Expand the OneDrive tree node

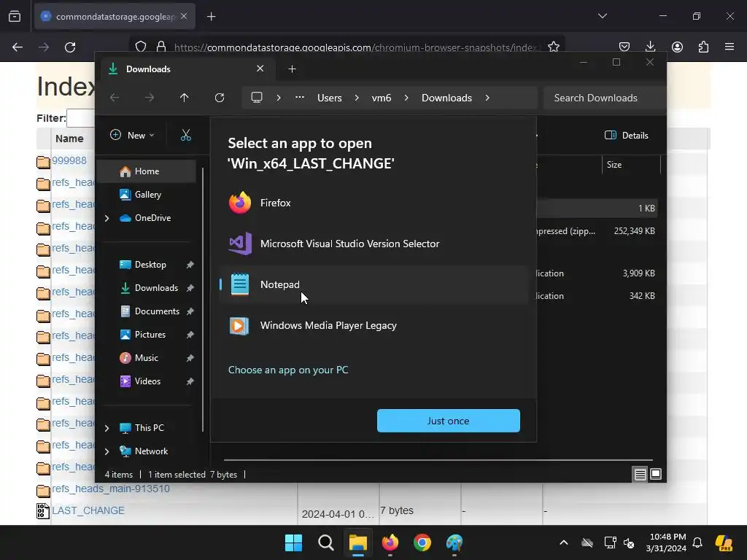(x=107, y=218)
